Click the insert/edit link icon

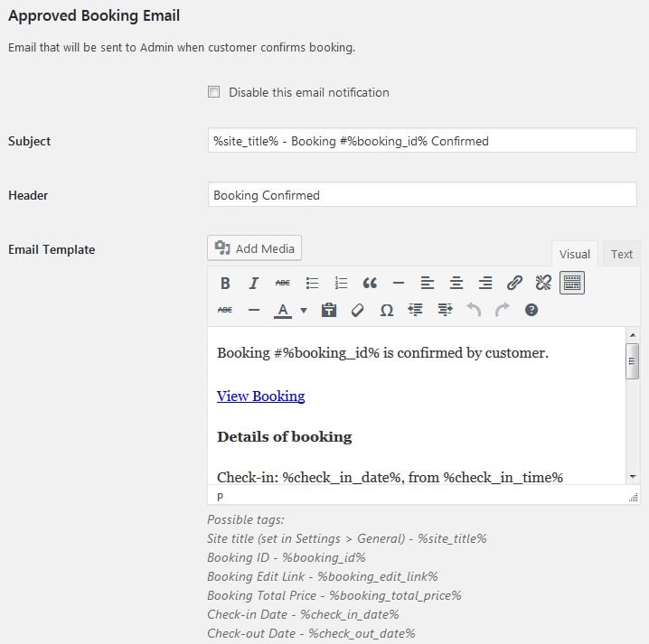click(514, 283)
